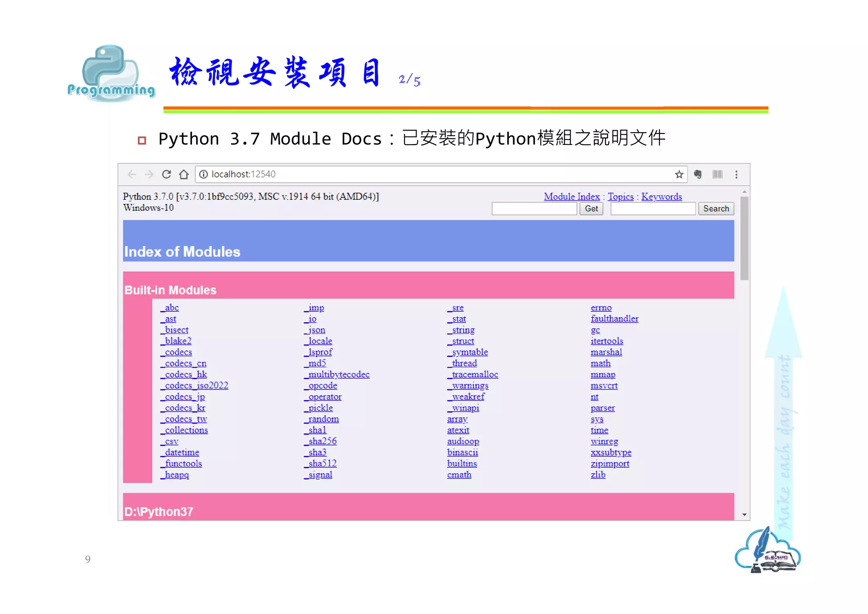
Task: Open the builtins module link
Action: point(462,463)
